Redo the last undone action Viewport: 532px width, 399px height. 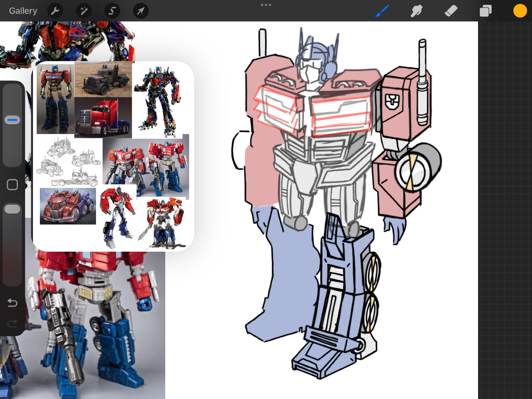click(x=12, y=323)
